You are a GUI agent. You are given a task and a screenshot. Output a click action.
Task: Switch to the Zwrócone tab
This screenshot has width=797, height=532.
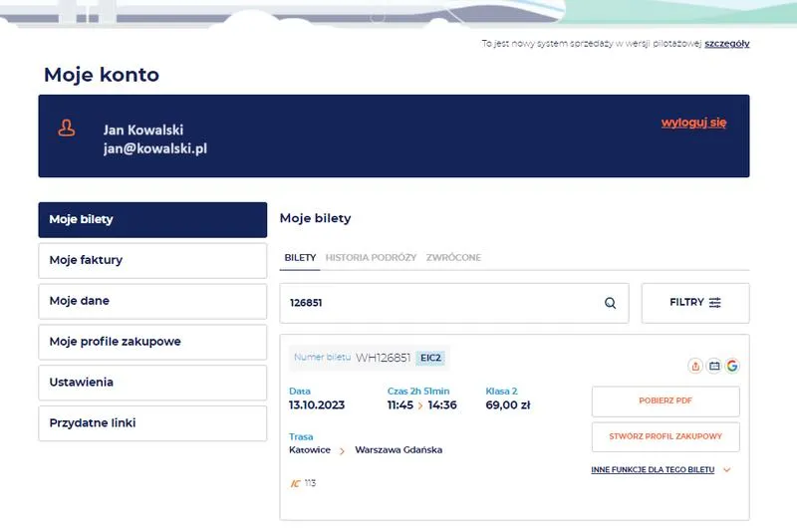pyautogui.click(x=453, y=257)
